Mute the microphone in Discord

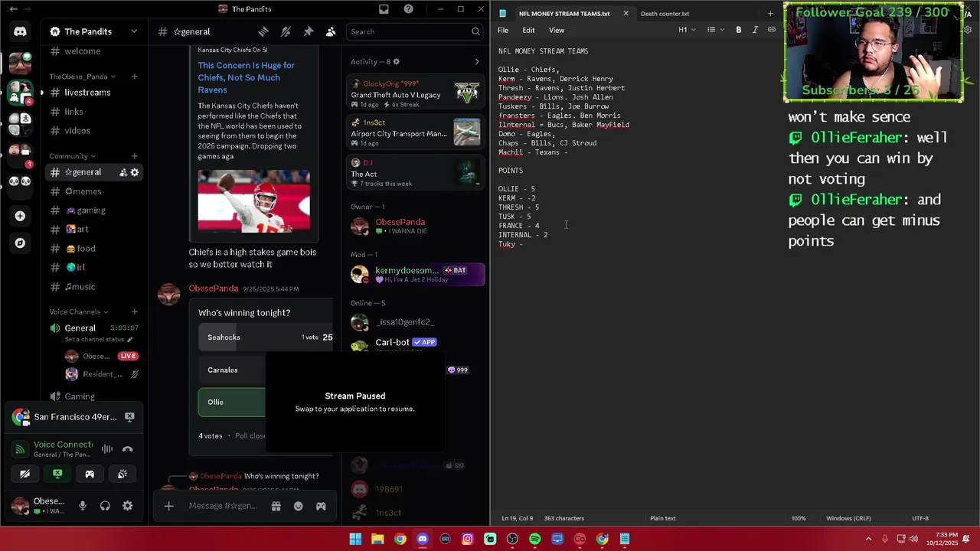tap(83, 506)
